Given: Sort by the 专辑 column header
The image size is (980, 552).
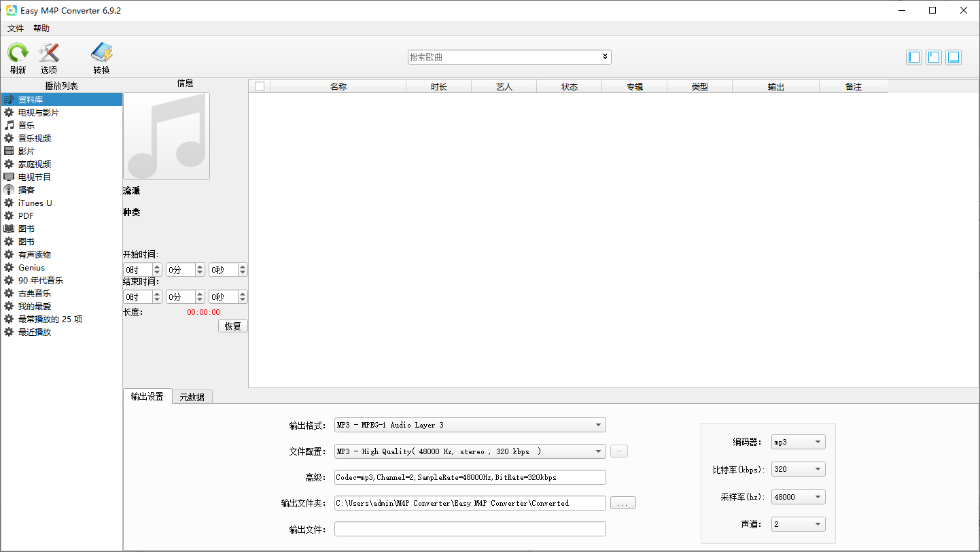Looking at the screenshot, I should [635, 86].
